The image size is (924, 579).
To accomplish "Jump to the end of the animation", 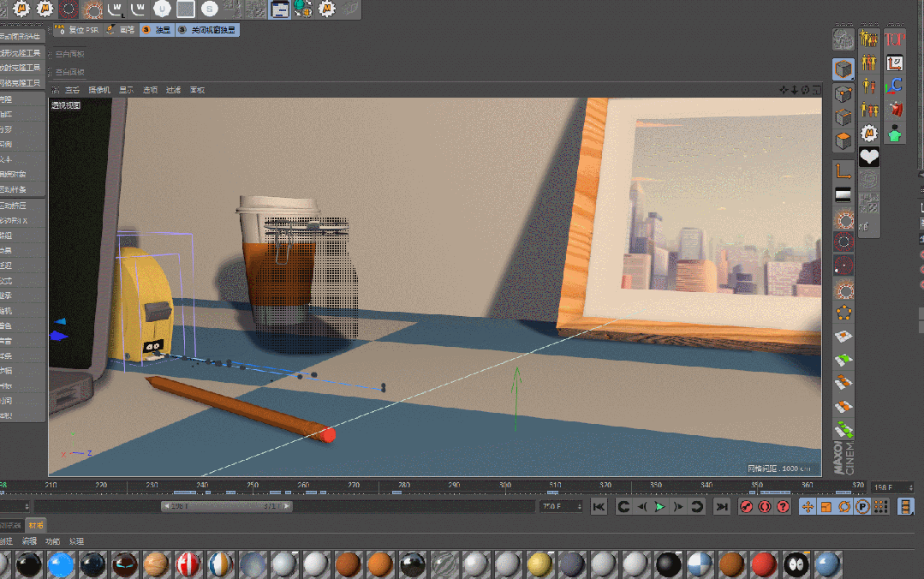I will tap(721, 507).
